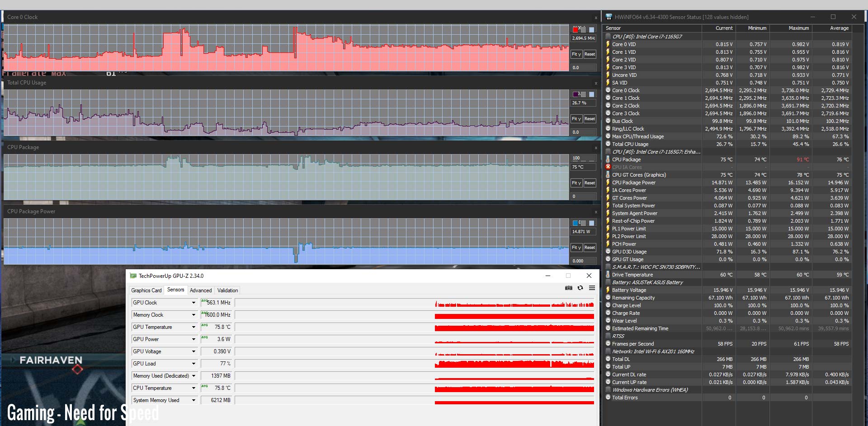Select the Current DL rate row label

pyautogui.click(x=629, y=375)
